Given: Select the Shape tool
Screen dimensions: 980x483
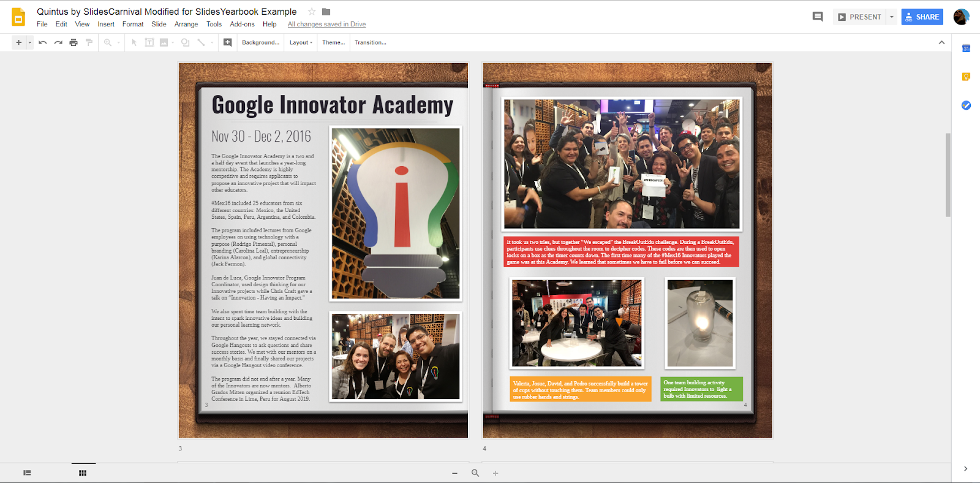Looking at the screenshot, I should pos(185,42).
